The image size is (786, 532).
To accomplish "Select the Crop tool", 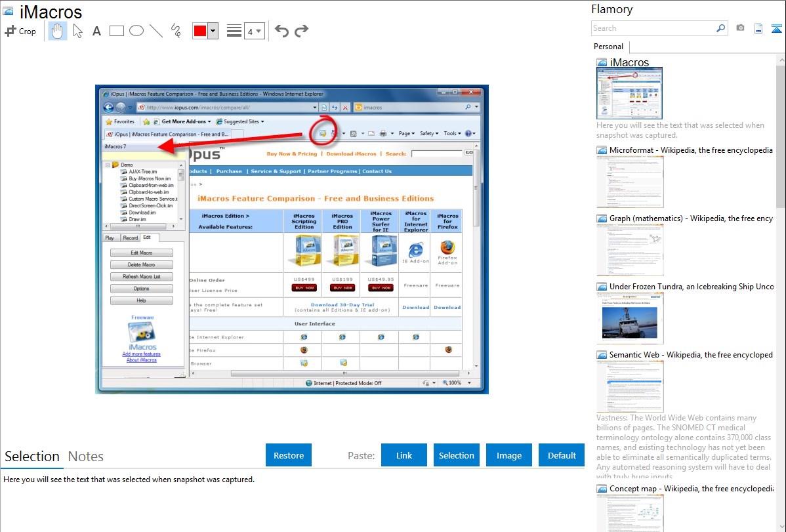I will click(20, 31).
